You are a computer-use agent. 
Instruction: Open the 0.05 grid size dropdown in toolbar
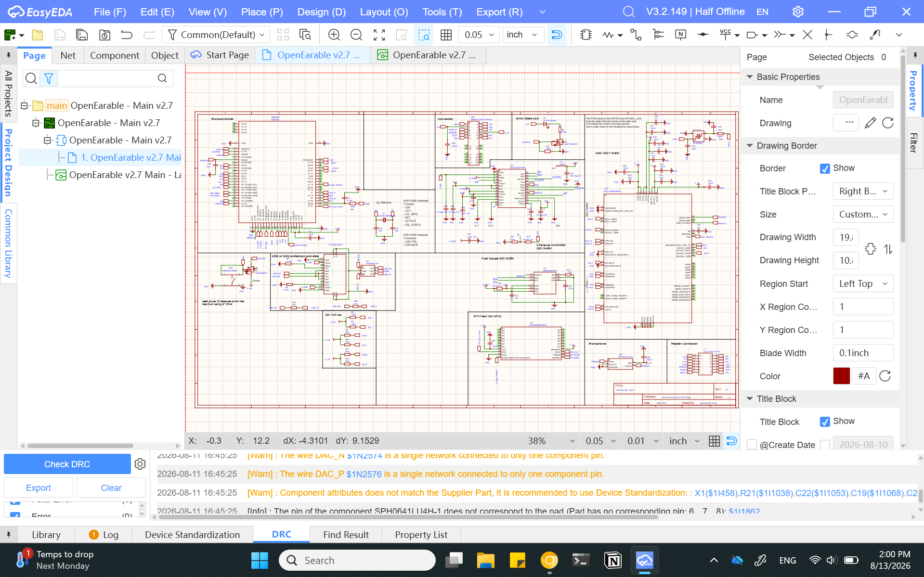[x=479, y=35]
